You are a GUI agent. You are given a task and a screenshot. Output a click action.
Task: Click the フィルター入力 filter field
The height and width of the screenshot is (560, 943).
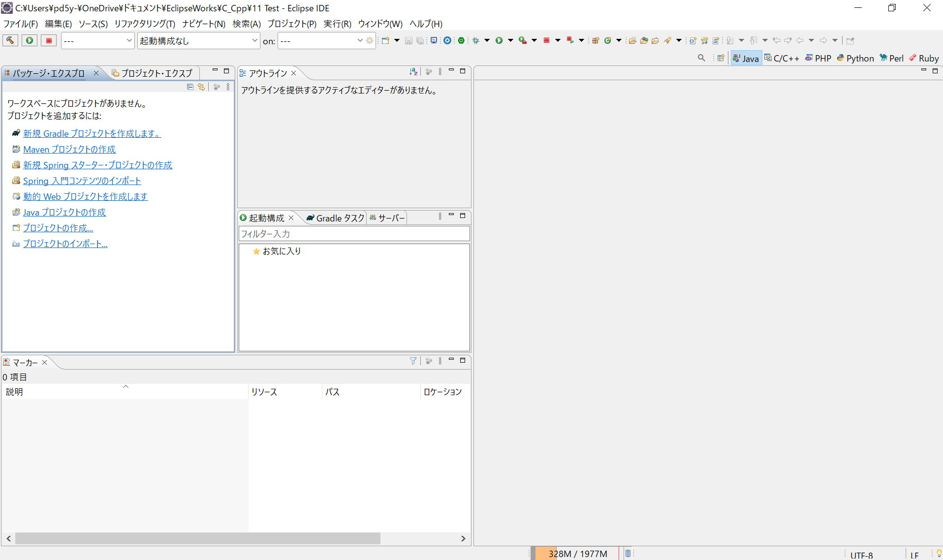[x=354, y=234]
